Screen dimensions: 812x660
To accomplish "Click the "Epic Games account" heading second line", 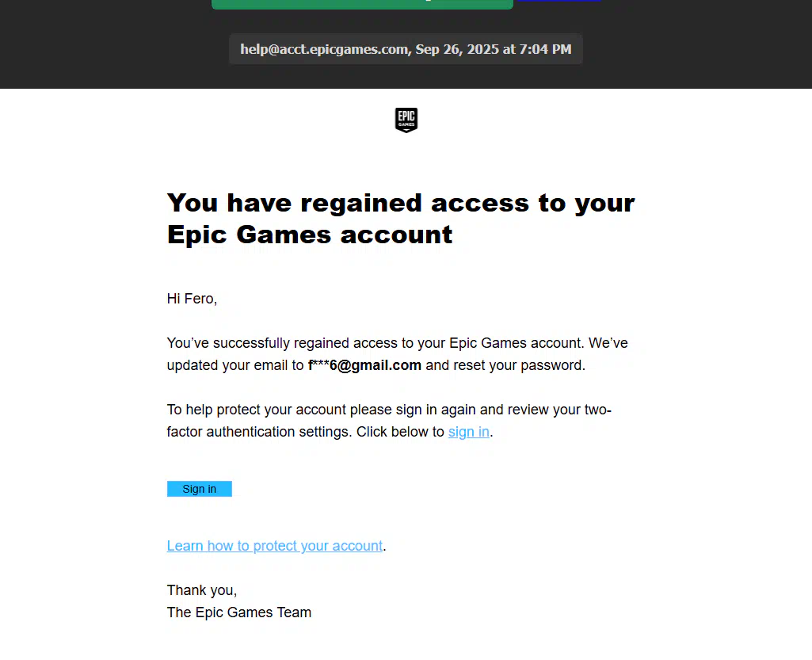I will point(310,235).
